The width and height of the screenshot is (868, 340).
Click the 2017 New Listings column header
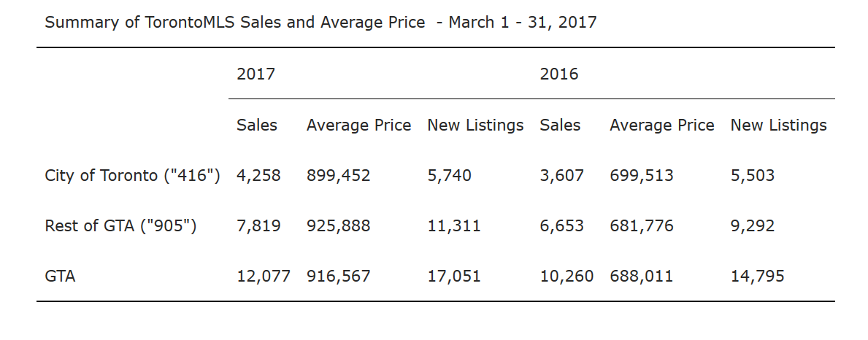coord(475,125)
